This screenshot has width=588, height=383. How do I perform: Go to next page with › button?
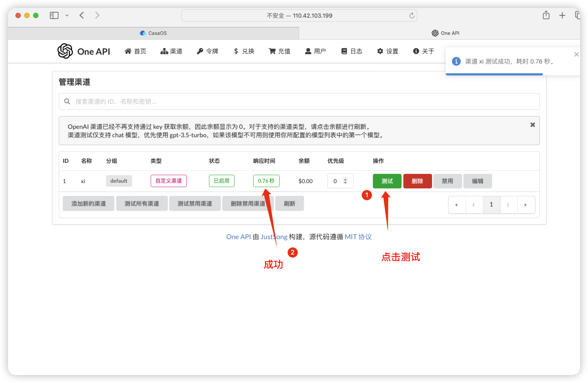click(x=508, y=205)
